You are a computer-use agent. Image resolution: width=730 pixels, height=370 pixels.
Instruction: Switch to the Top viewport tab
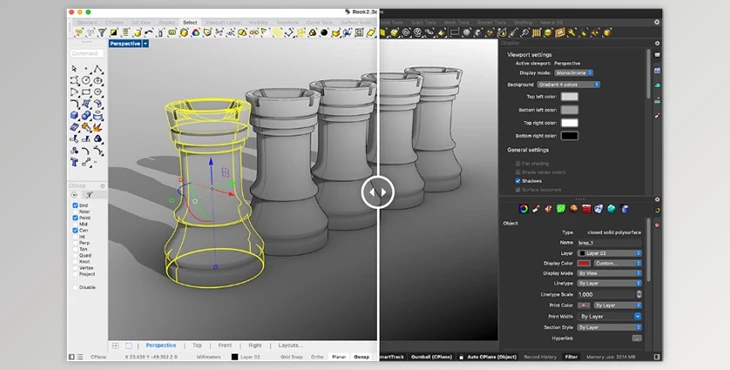pyautogui.click(x=197, y=345)
